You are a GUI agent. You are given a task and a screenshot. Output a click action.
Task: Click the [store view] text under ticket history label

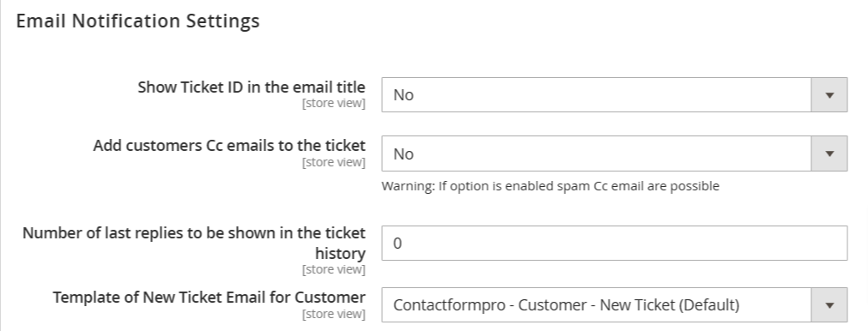(x=334, y=269)
